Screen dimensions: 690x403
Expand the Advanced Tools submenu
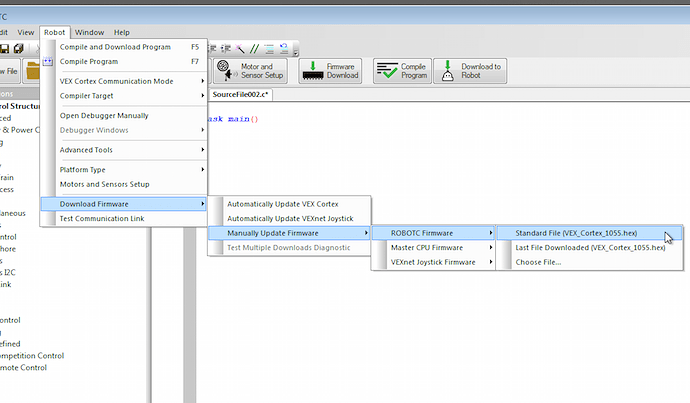point(124,150)
